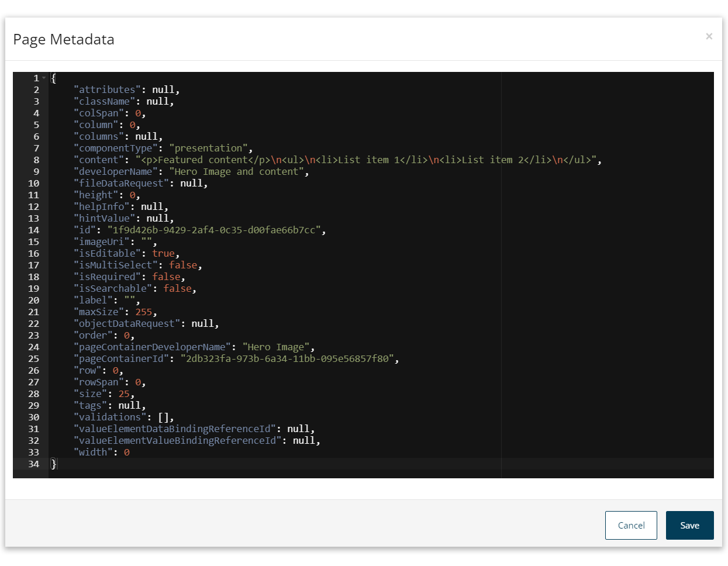
Task: Close the Page Metadata dialog
Action: (x=709, y=36)
